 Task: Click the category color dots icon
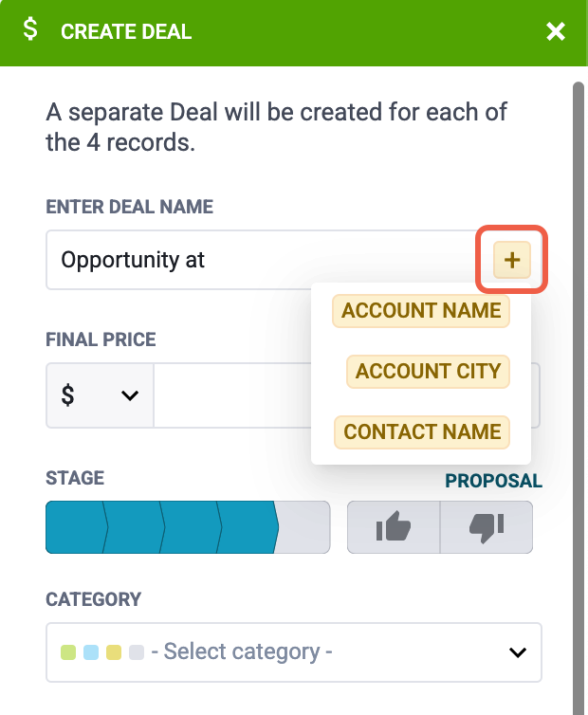tap(101, 652)
